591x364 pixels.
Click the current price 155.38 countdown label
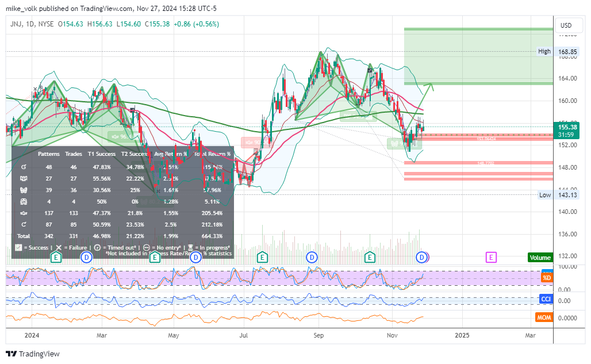tap(566, 131)
